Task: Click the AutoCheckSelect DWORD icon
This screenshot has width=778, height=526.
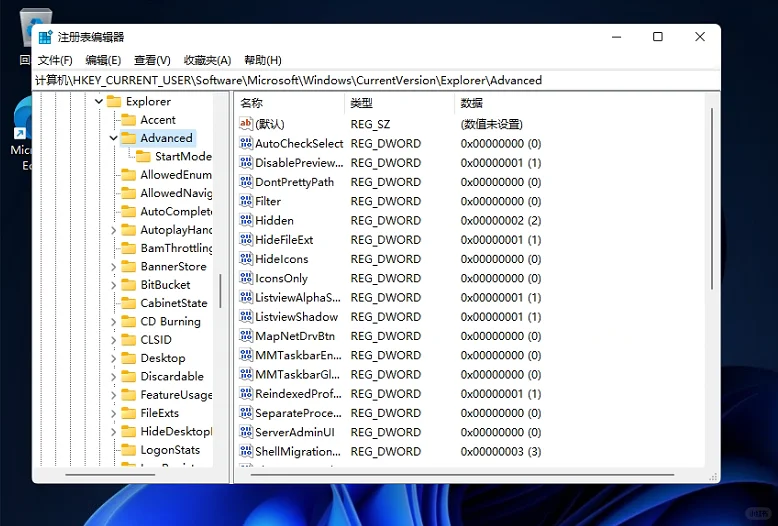Action: pyautogui.click(x=246, y=143)
